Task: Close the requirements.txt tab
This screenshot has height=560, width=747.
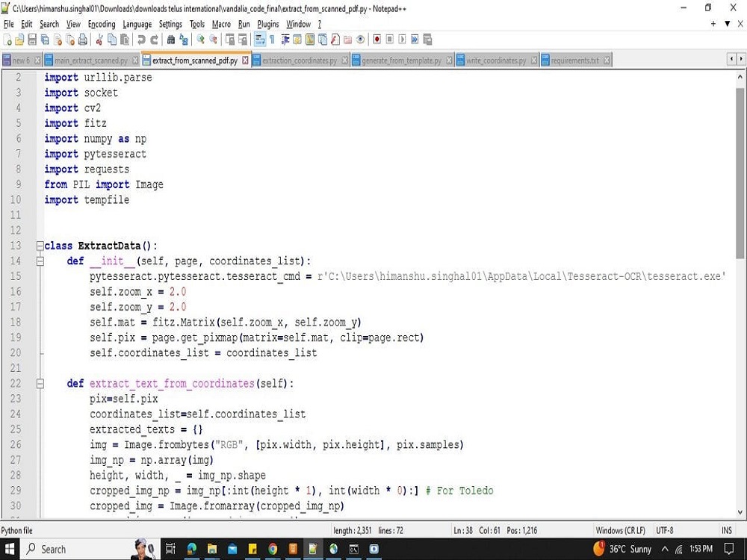Action: coord(607,60)
